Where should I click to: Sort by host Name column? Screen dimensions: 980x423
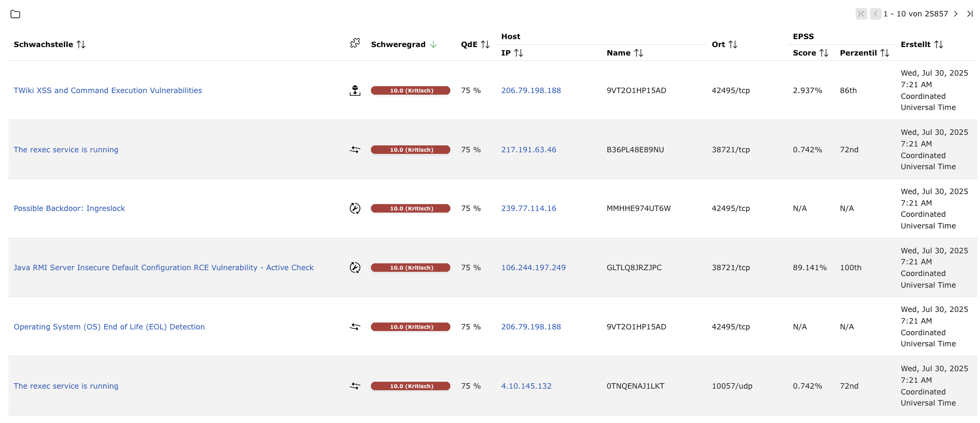(639, 53)
